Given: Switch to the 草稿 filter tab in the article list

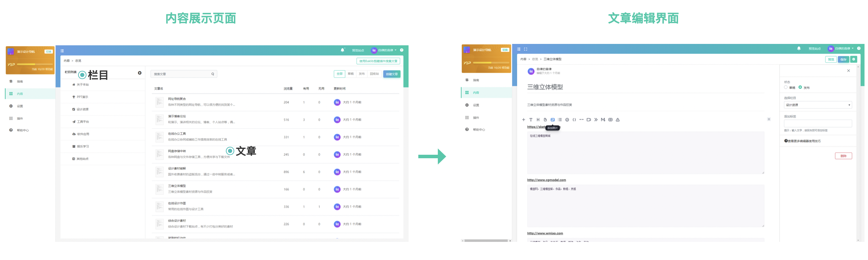Looking at the screenshot, I should [x=351, y=74].
